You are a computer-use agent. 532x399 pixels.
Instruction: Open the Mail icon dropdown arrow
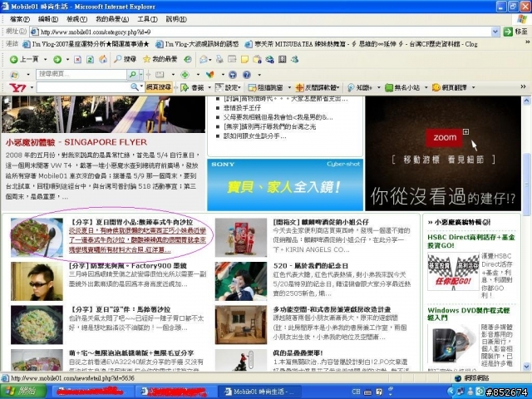pyautogui.click(x=210, y=60)
